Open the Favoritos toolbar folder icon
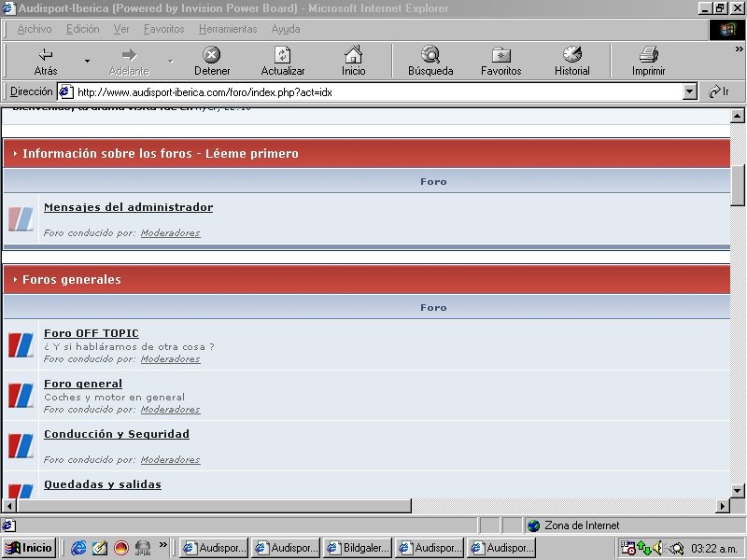 point(500,55)
